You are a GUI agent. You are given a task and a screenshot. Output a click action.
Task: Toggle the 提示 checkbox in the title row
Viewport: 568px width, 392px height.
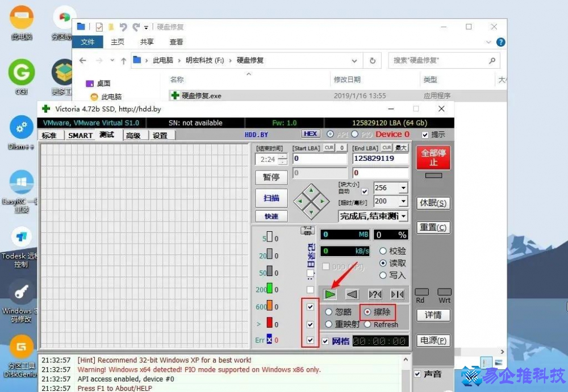coord(425,135)
